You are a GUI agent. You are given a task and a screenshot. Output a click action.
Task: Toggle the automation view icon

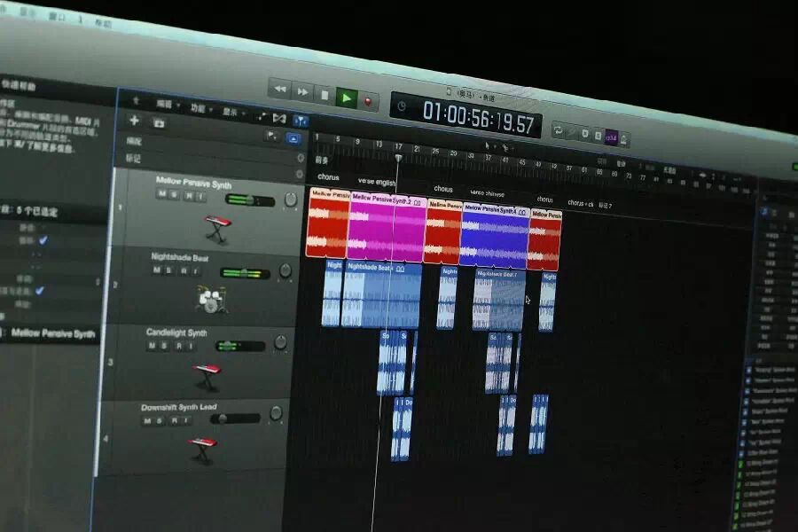[262, 116]
